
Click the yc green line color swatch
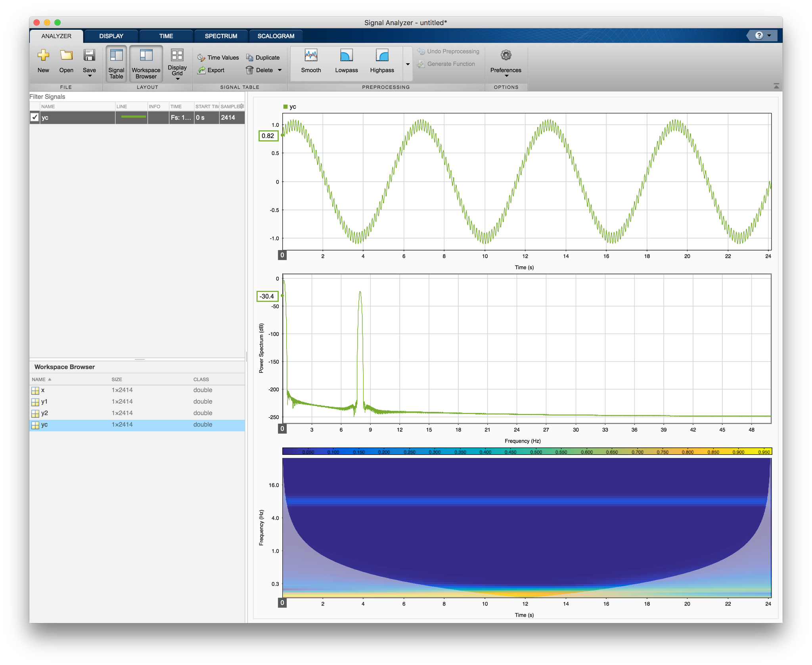click(133, 117)
